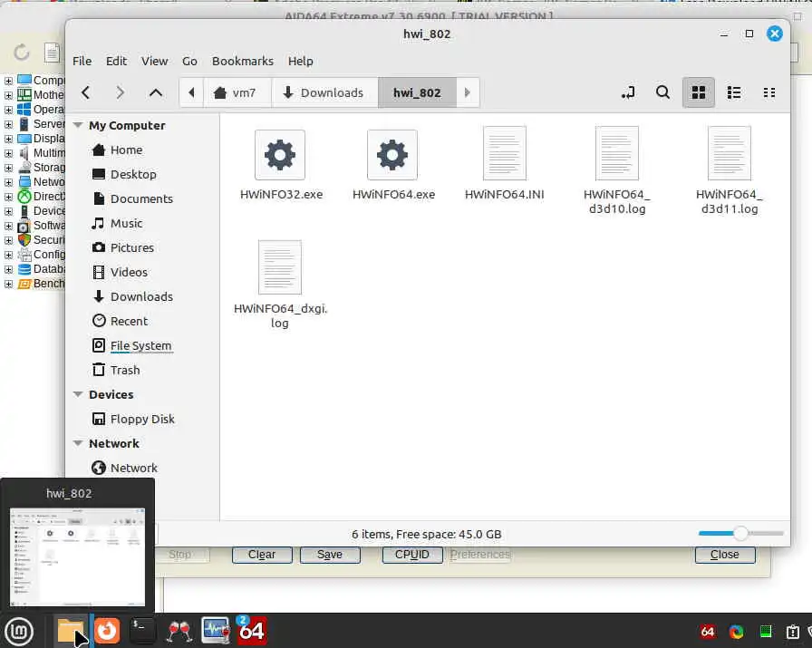Expand Benchmark node in AIDA64 tree

click(x=8, y=284)
